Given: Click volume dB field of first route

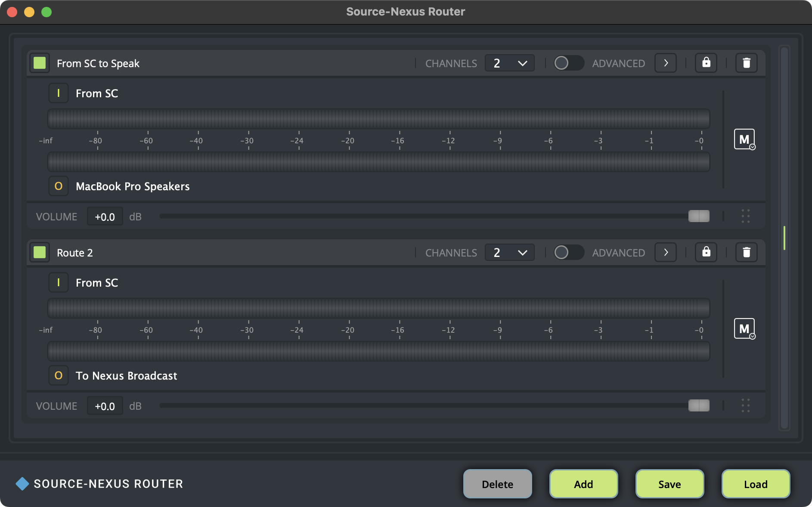Looking at the screenshot, I should [105, 216].
